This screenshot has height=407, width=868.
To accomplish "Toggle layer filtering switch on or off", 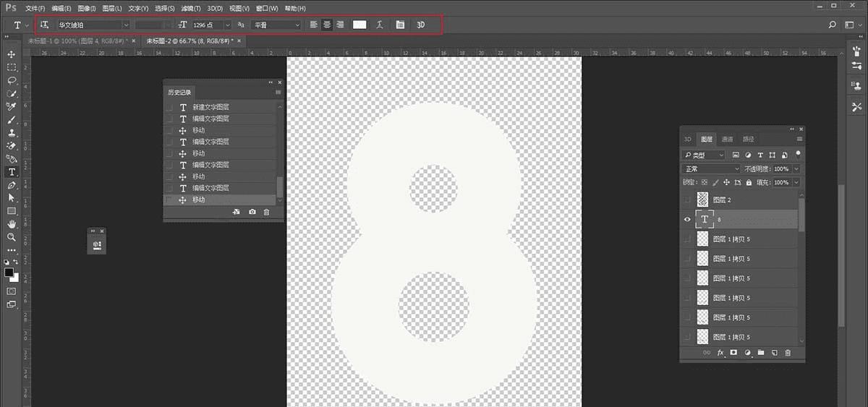I will pyautogui.click(x=798, y=154).
